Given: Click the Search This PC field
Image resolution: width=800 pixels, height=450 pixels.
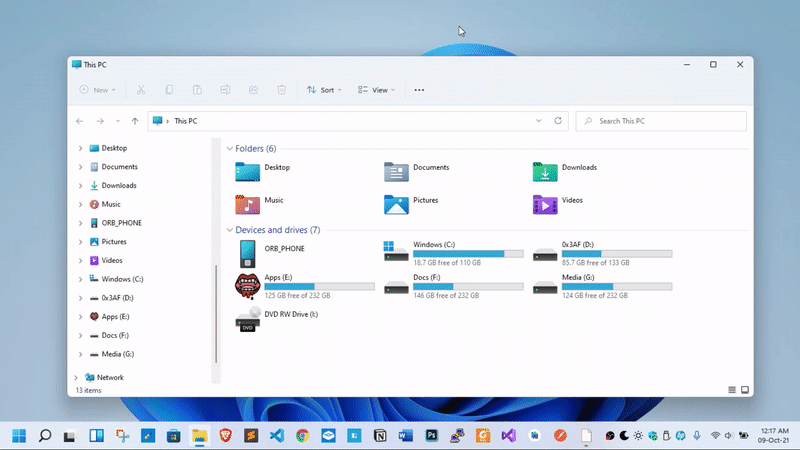Looking at the screenshot, I should (x=661, y=121).
